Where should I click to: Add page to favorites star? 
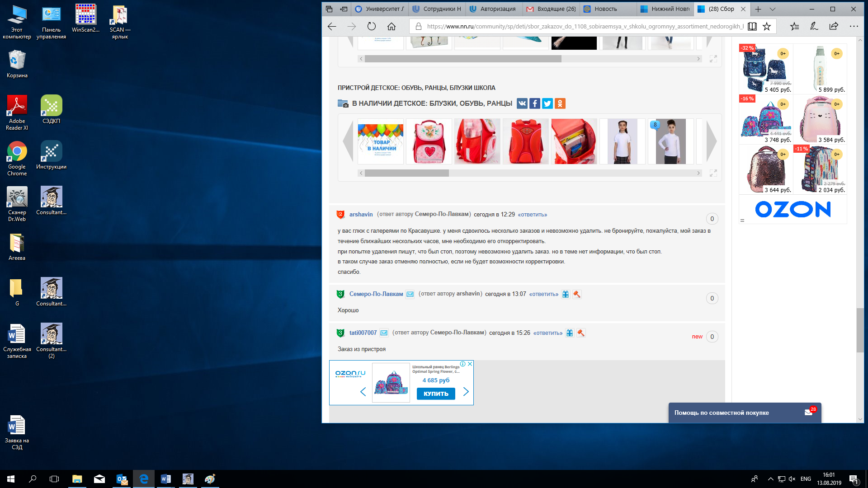[766, 26]
